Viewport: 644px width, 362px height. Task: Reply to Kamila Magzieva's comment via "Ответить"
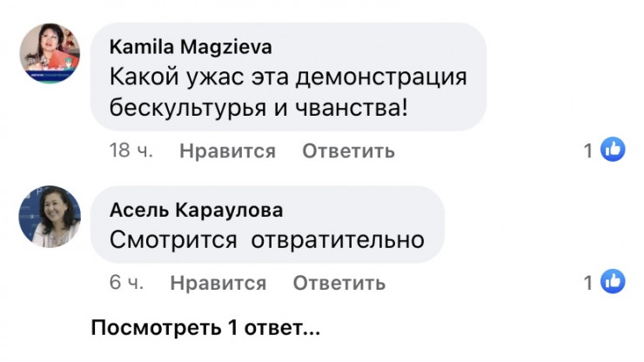(x=348, y=151)
